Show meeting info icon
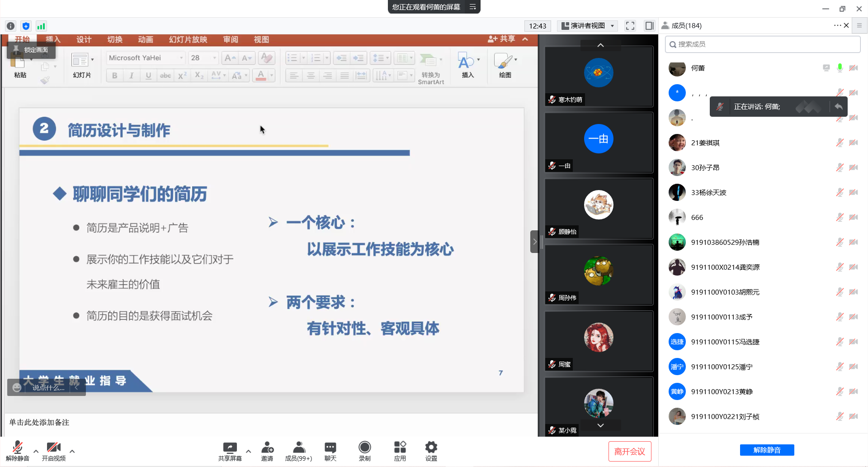 coord(11,26)
